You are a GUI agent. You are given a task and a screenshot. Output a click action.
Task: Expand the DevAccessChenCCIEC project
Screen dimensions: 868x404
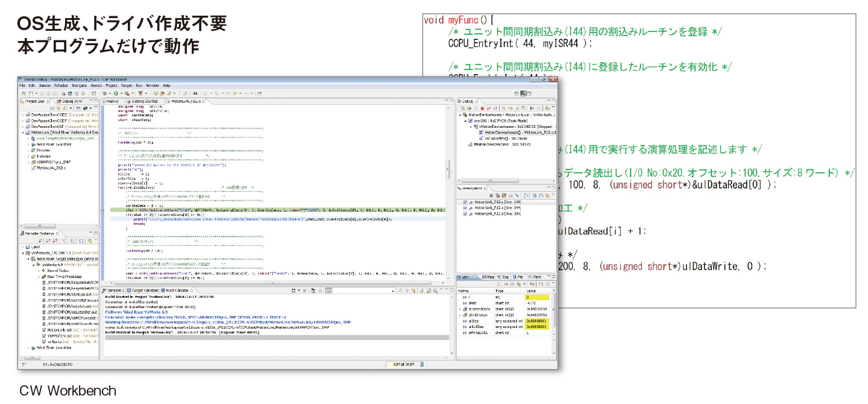[x=23, y=114]
